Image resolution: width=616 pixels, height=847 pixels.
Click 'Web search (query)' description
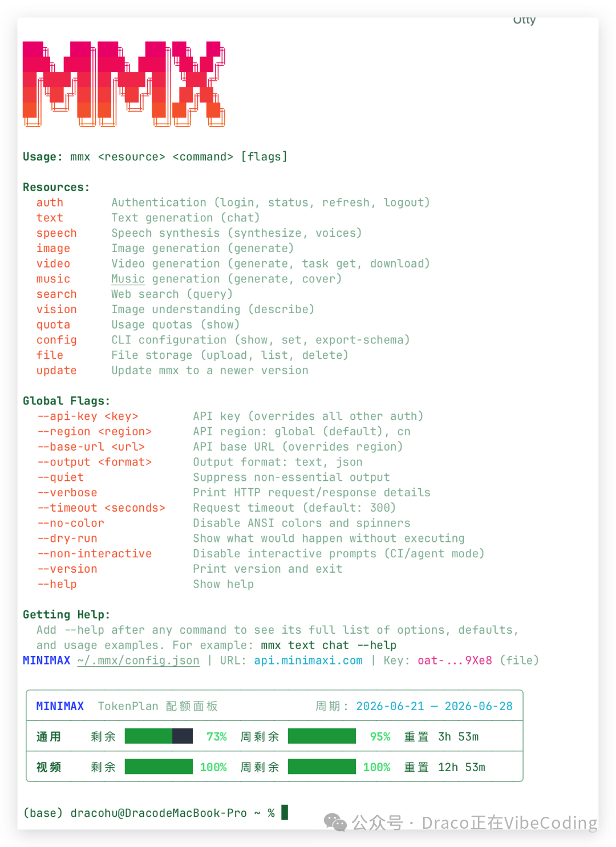click(172, 294)
